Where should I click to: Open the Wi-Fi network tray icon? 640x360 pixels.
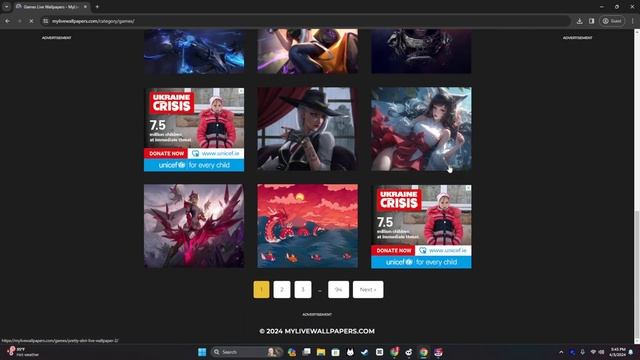tap(593, 352)
